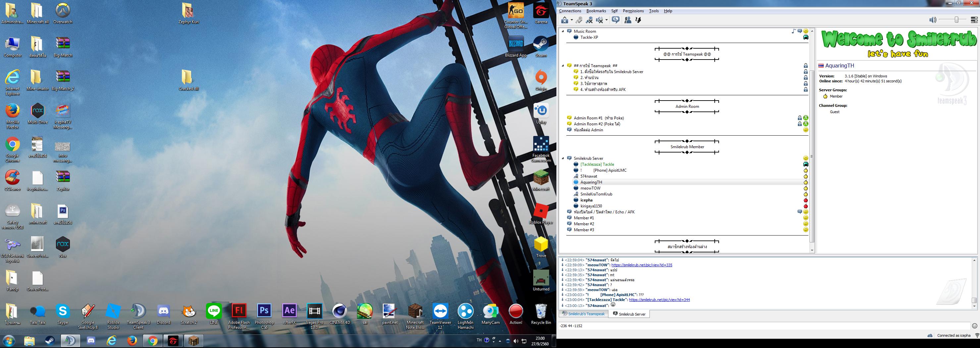
Task: Click the wolf-head toolbar icon
Action: point(638,20)
